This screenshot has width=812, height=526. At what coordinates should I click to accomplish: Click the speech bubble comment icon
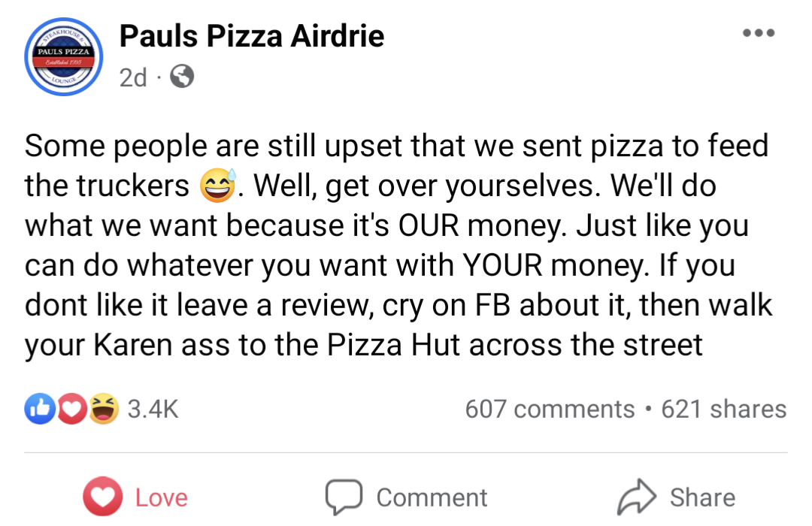click(x=344, y=497)
